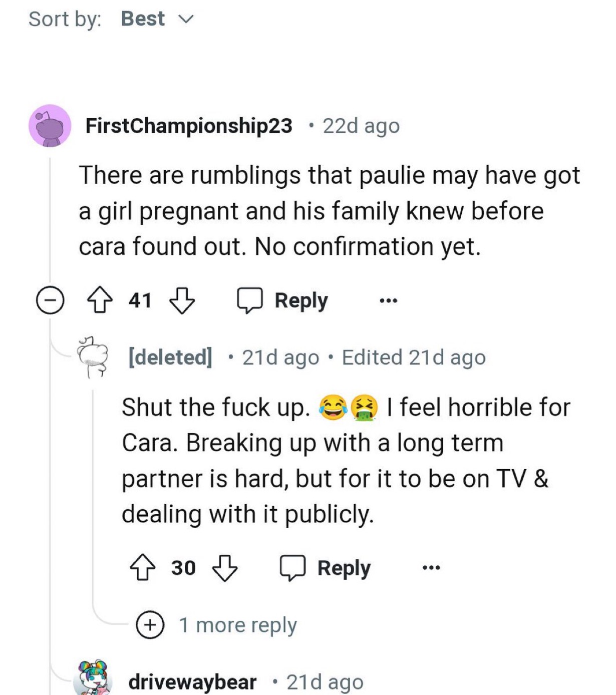Click the 22d ago timestamp
The height and width of the screenshot is (695, 616).
click(x=361, y=126)
